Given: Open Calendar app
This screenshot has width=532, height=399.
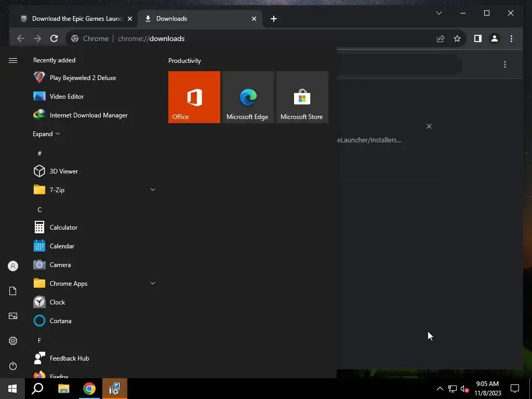Looking at the screenshot, I should pos(95,246).
